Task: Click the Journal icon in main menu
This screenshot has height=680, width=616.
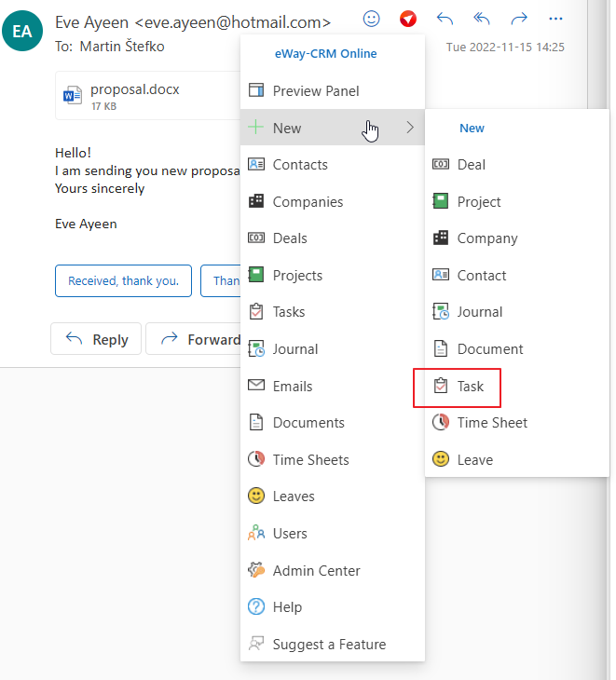Action: [256, 348]
